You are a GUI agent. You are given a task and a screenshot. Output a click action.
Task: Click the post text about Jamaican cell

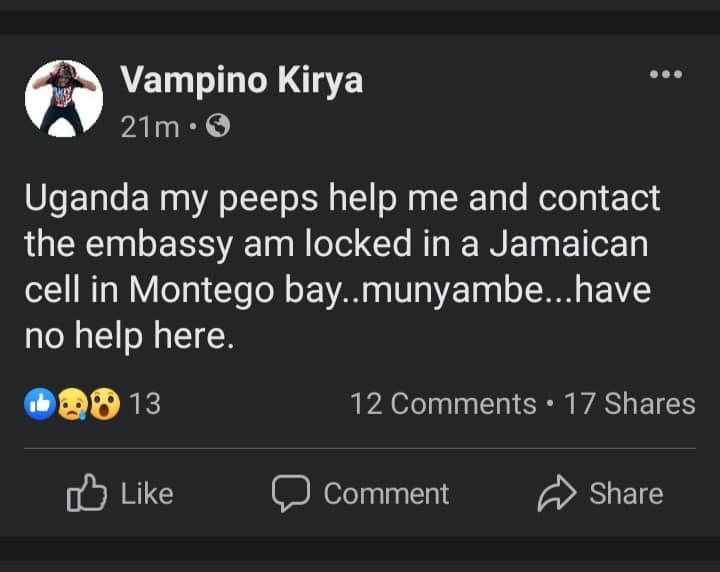(342, 244)
